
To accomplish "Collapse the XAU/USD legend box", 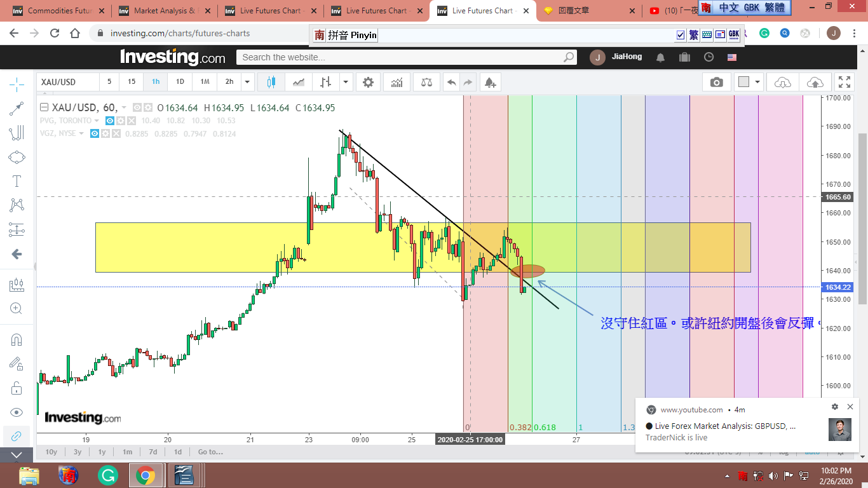I will [45, 107].
